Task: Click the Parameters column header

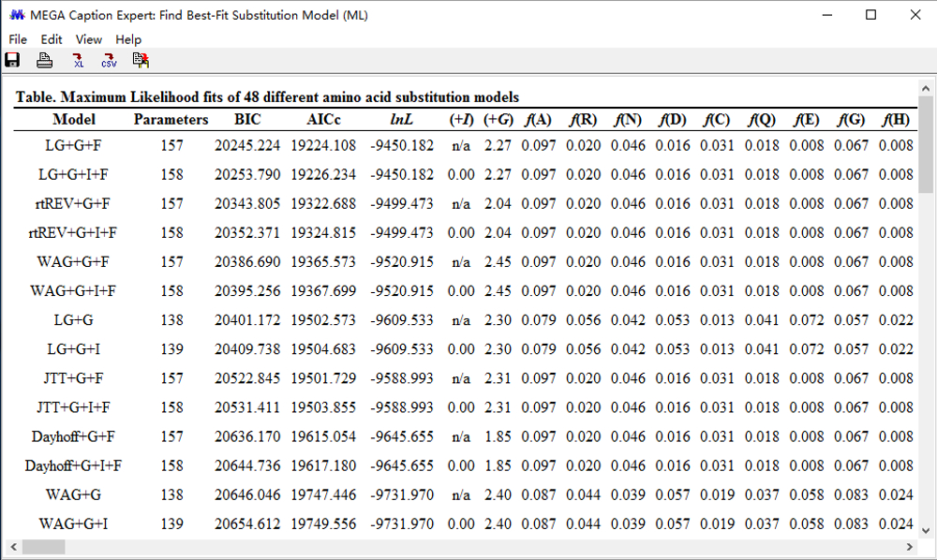Action: coord(171,120)
